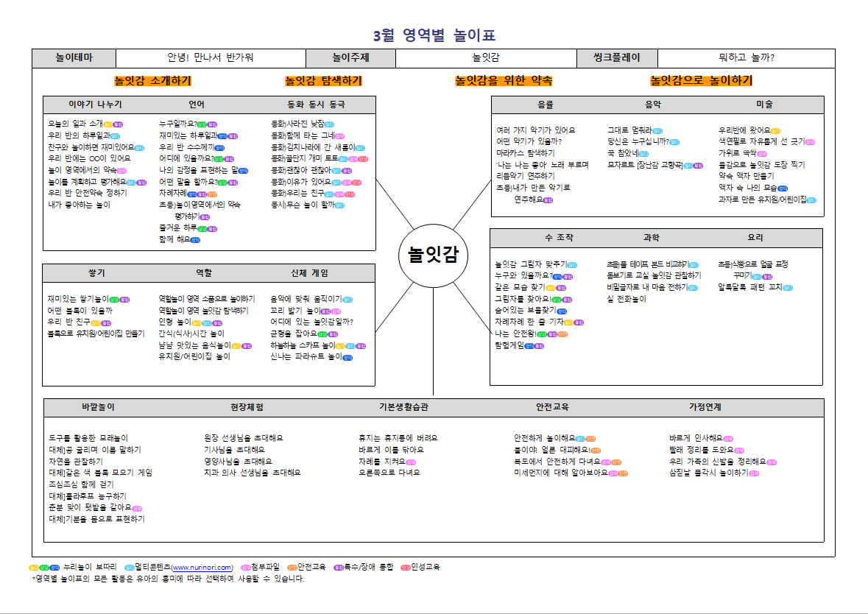Click the '쌓기' column header
Image resolution: width=868 pixels, height=614 pixels.
[x=96, y=273]
